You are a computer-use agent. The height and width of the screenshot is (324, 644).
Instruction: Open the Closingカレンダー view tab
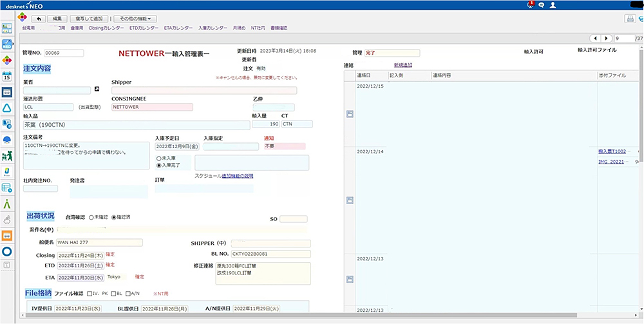click(x=108, y=28)
